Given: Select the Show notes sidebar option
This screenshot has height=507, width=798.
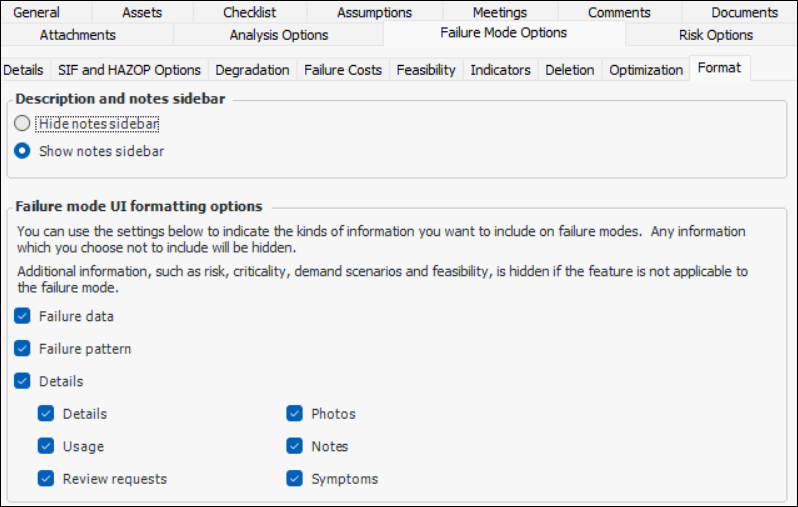Looking at the screenshot, I should 22,152.
